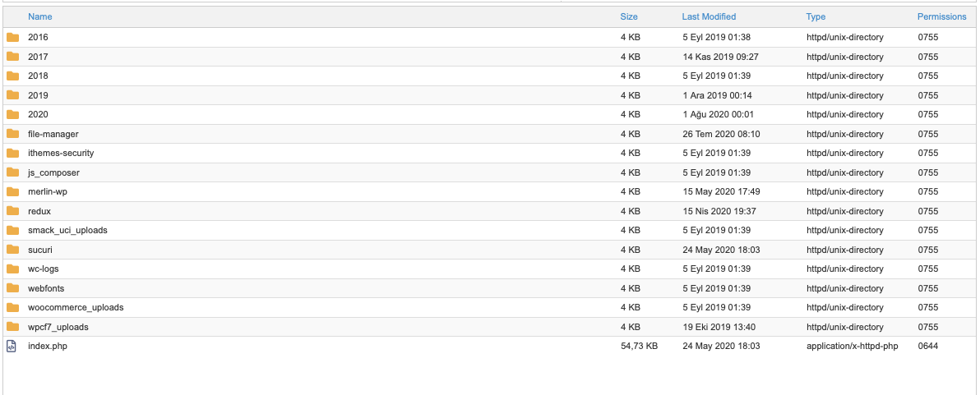Sort by the Last Modified column header
This screenshot has height=395, width=980.
pos(709,17)
